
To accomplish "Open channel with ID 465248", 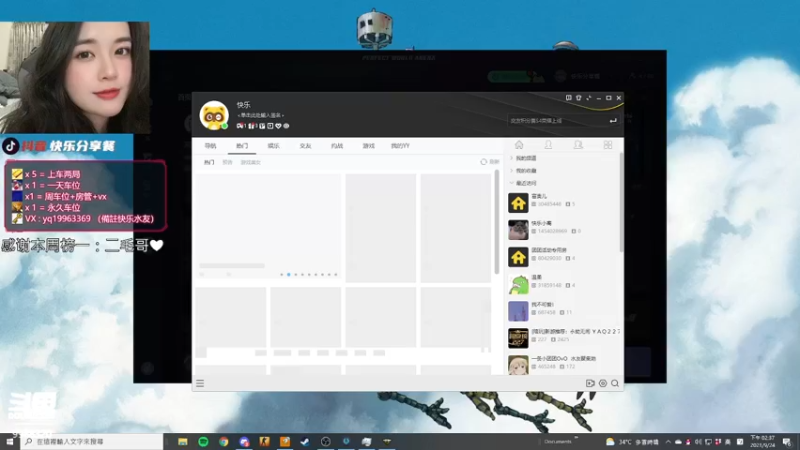I will pyautogui.click(x=563, y=364).
